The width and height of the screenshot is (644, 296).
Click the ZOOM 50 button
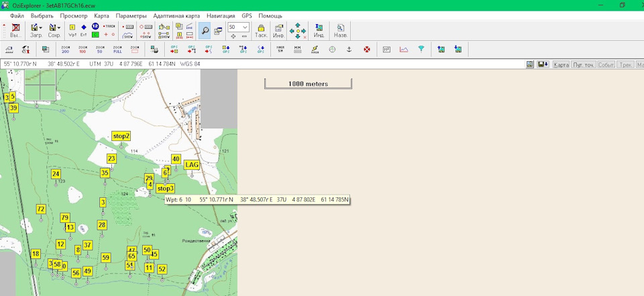click(x=100, y=50)
